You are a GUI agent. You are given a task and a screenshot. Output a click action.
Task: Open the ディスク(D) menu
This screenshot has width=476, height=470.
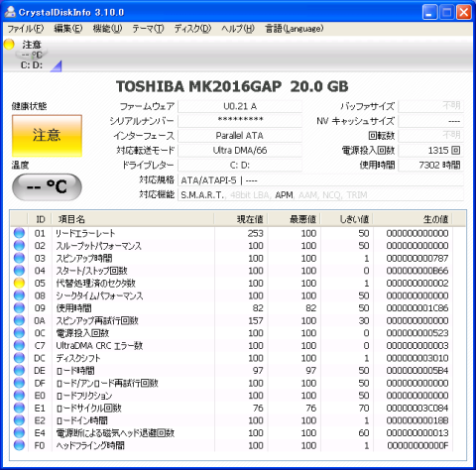pos(192,29)
